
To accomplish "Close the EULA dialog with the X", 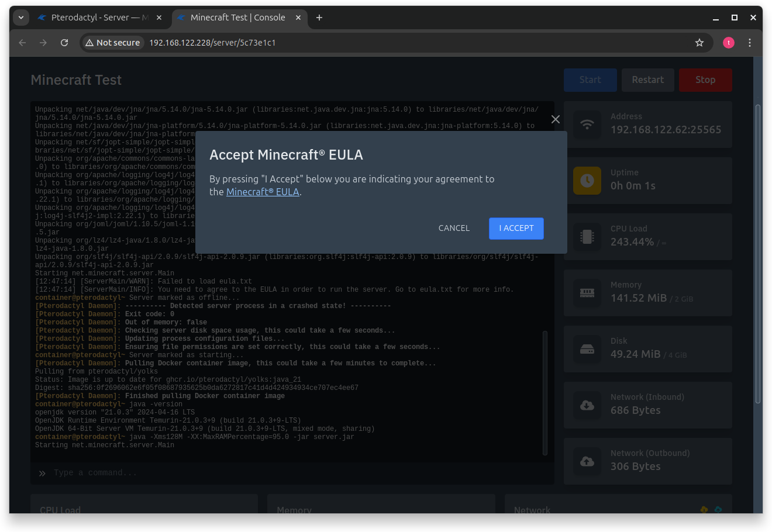I will (555, 119).
